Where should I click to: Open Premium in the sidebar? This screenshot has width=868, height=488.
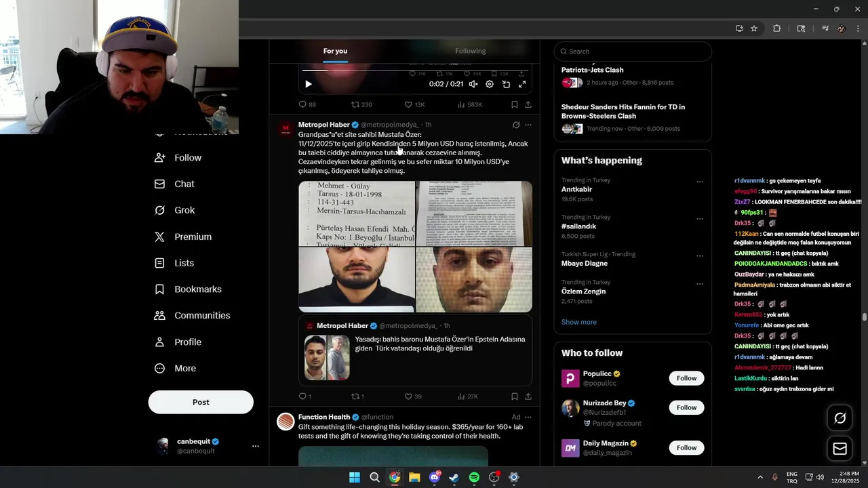[183, 237]
